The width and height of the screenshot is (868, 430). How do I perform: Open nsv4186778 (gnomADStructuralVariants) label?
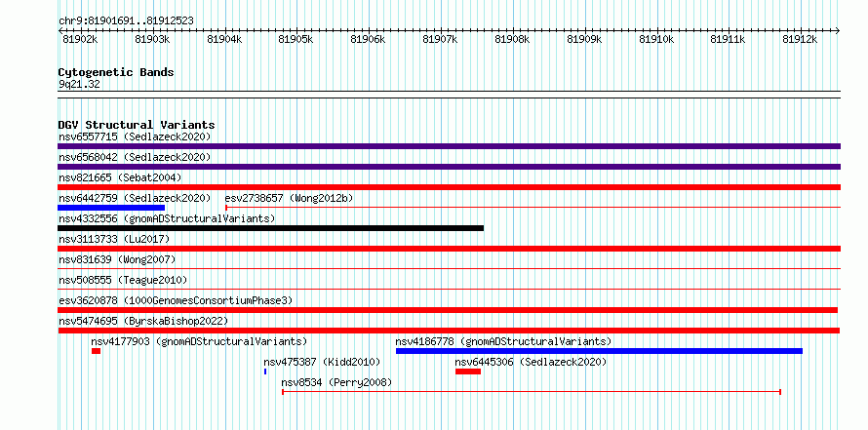(x=504, y=341)
